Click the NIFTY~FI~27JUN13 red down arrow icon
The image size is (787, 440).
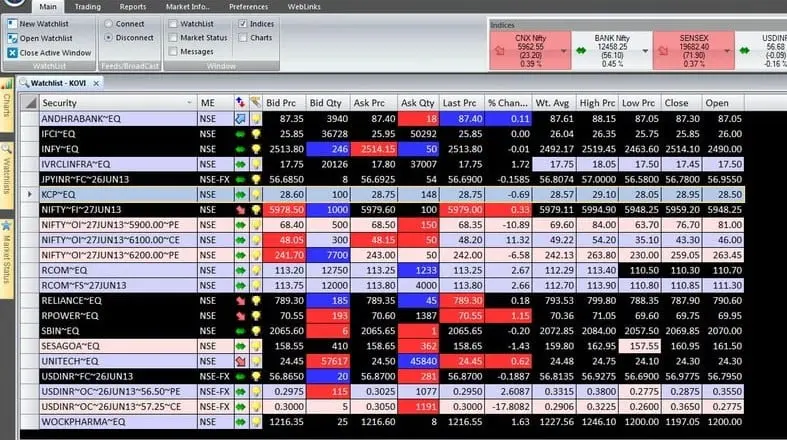point(240,210)
